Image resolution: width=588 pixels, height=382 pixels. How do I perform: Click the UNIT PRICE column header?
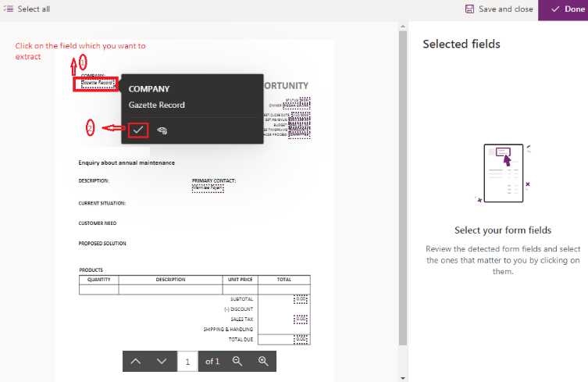coord(241,280)
